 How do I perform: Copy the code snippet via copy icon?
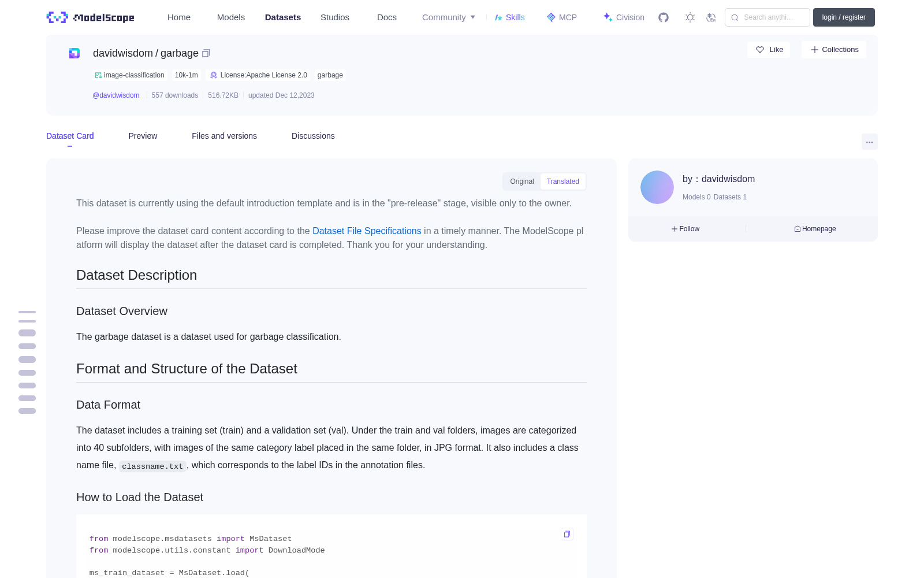tap(567, 534)
